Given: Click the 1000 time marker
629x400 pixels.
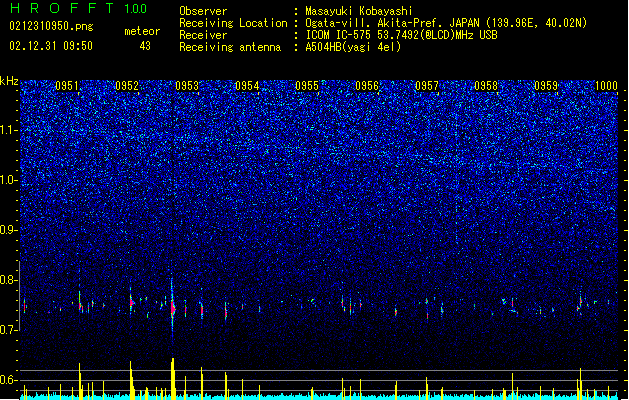Looking at the screenshot, I should 606,86.
